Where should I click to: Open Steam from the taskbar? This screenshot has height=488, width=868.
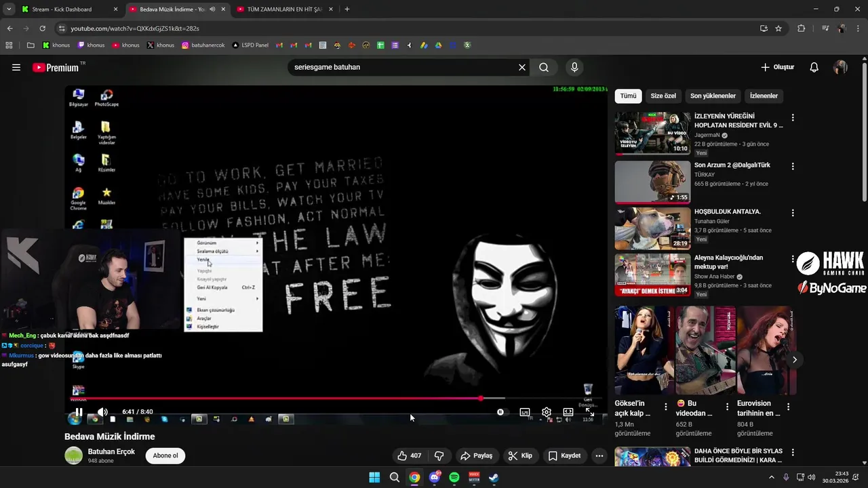494,477
